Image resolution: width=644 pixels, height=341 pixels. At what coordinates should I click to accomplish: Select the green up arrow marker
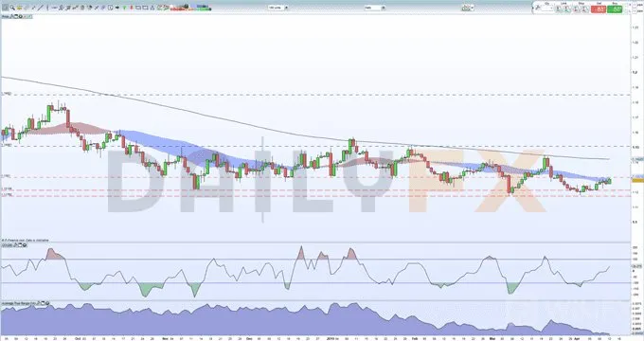(124, 8)
